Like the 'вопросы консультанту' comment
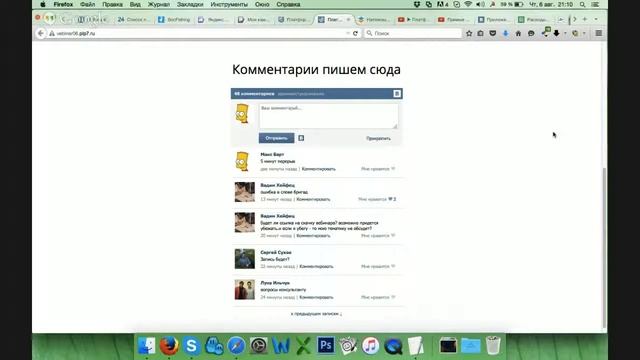This screenshot has width=640, height=360. click(378, 297)
